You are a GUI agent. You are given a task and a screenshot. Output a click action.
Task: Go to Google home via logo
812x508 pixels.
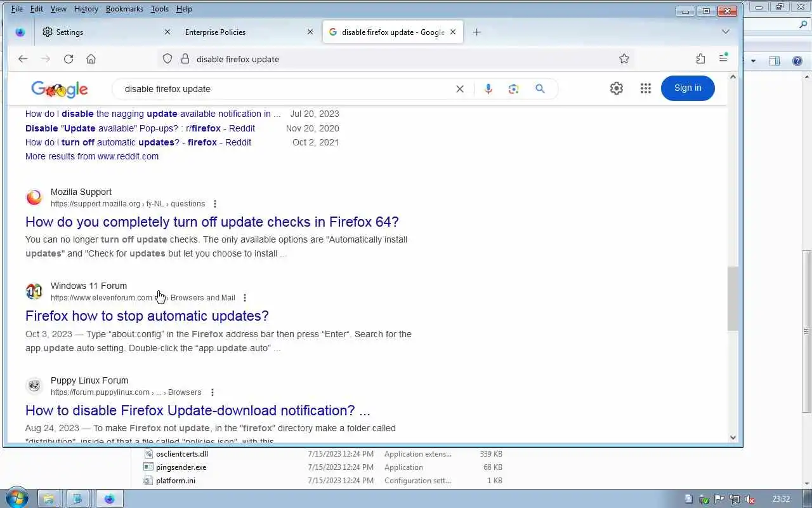tap(60, 89)
